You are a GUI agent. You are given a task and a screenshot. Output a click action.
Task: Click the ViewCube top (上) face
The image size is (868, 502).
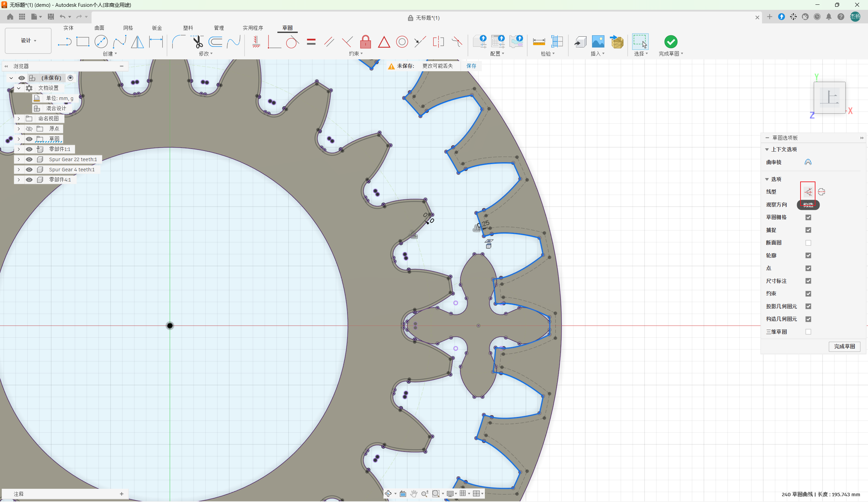coord(829,97)
